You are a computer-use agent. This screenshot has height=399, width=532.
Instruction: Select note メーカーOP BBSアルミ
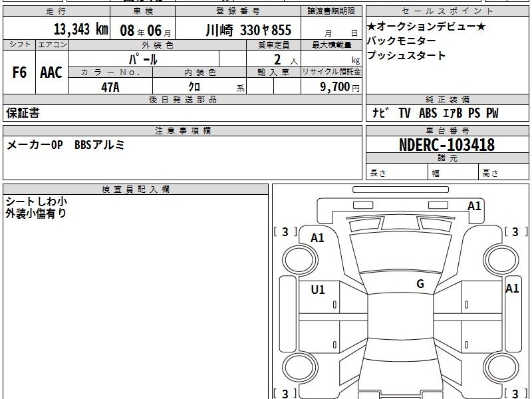point(65,145)
